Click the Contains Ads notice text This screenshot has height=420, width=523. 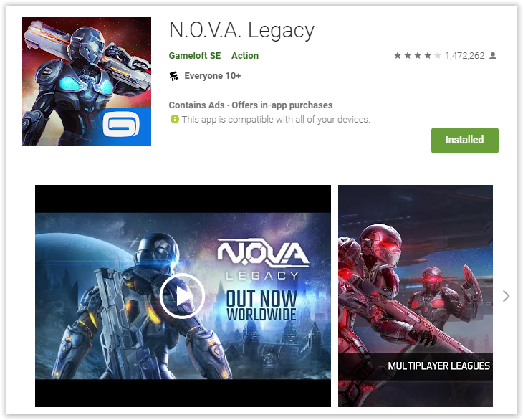click(196, 105)
